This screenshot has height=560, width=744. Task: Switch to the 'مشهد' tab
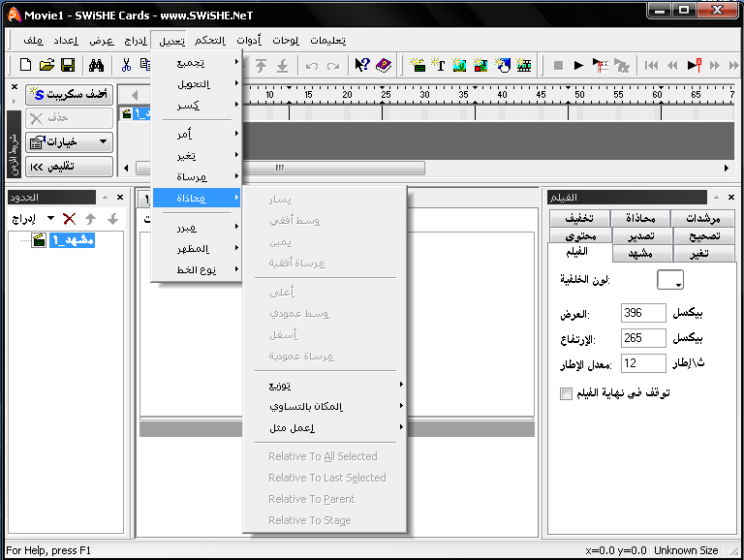(x=640, y=253)
